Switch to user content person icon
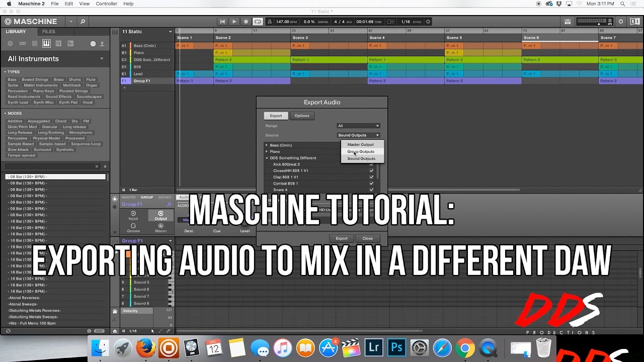This screenshot has height=362, width=644. [102, 44]
